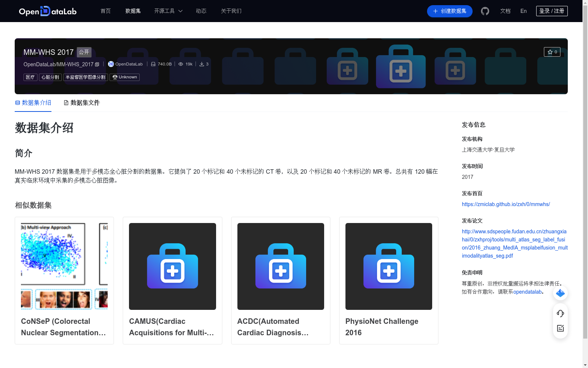The width and height of the screenshot is (588, 368).
Task: Click 创建数据集 button
Action: tap(450, 11)
